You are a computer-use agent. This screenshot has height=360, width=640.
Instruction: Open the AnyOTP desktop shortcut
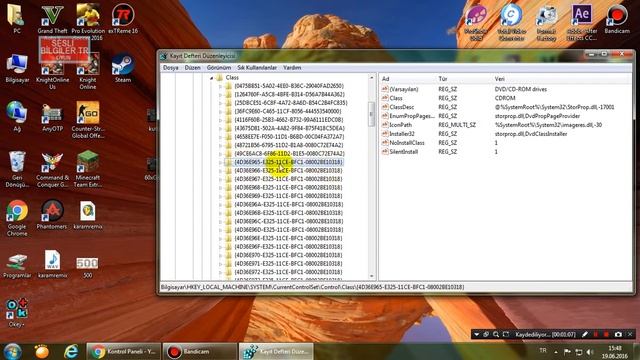52,117
